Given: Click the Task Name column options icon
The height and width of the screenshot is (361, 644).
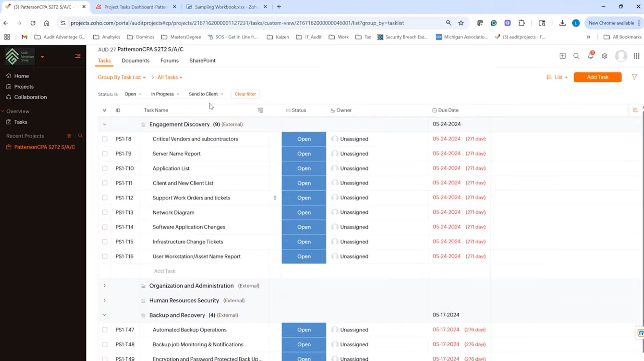Looking at the screenshot, I should (x=260, y=110).
